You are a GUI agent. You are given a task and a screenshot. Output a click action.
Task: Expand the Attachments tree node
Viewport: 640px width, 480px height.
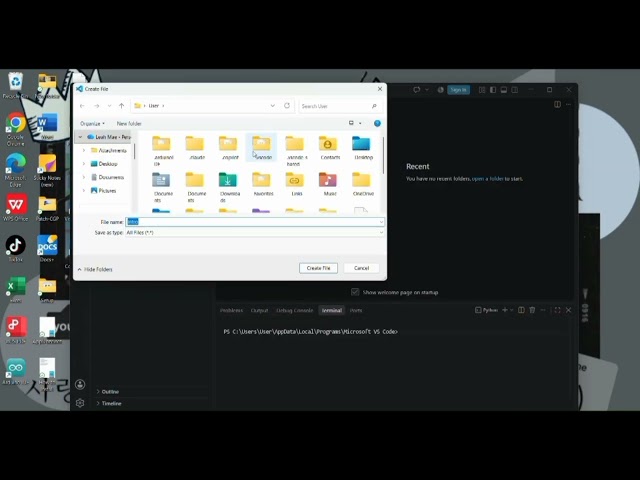click(84, 151)
